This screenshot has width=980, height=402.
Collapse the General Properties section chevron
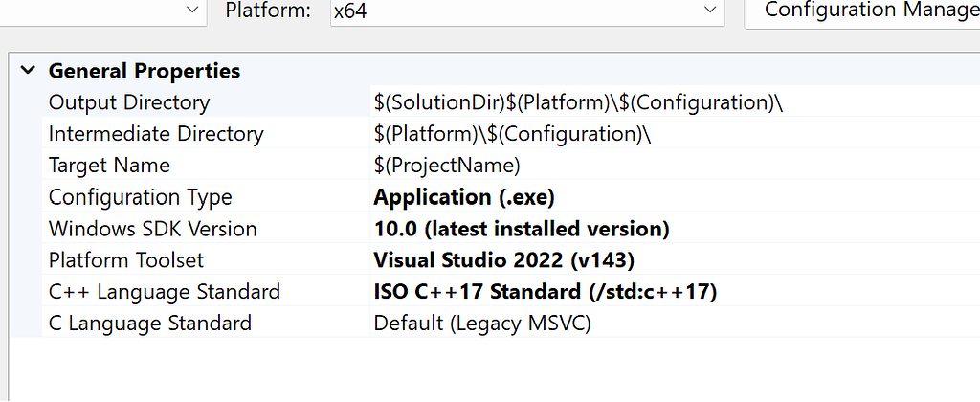click(29, 71)
